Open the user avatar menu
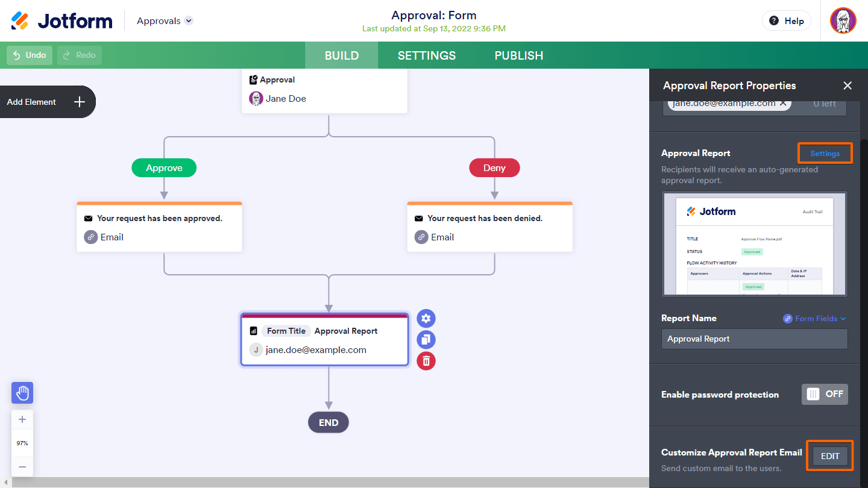This screenshot has width=868, height=488. pos(843,21)
